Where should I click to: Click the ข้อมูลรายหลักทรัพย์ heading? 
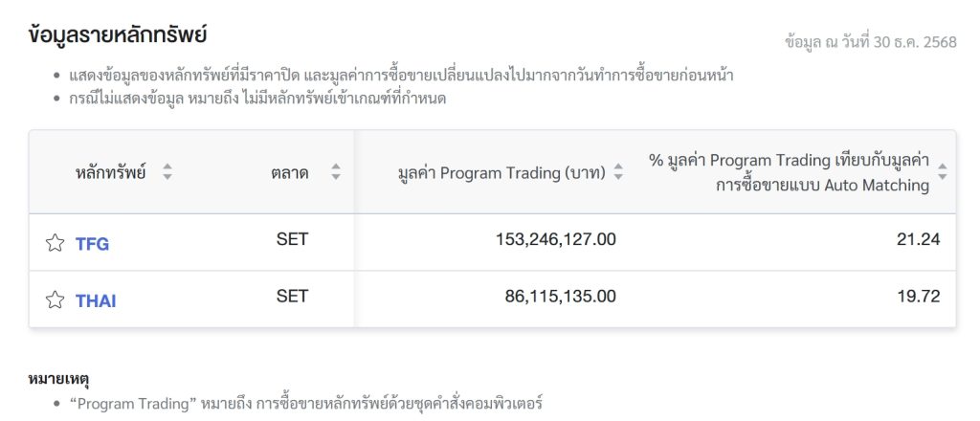(x=119, y=35)
